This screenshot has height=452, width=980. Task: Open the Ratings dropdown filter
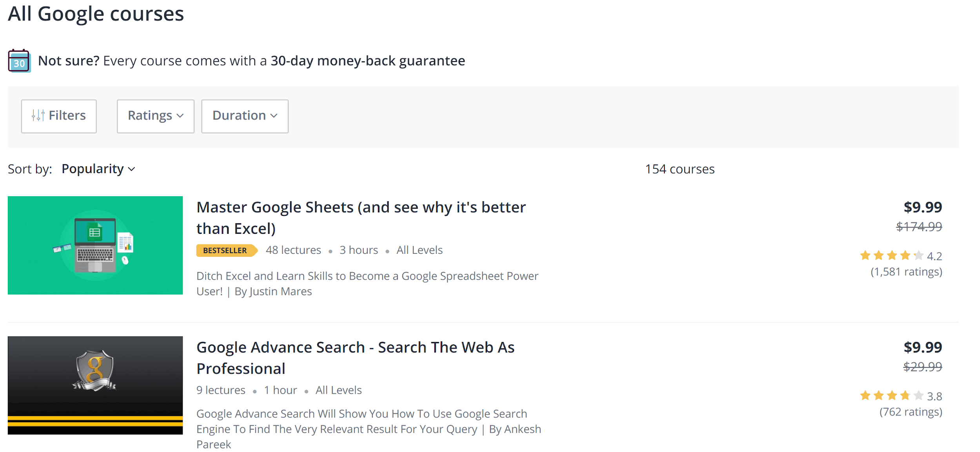pyautogui.click(x=154, y=115)
